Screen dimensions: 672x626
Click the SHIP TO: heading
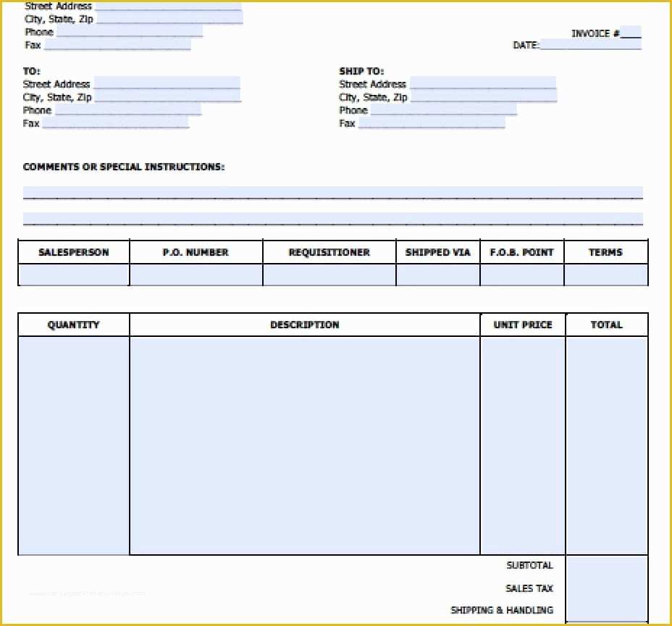[x=361, y=71]
